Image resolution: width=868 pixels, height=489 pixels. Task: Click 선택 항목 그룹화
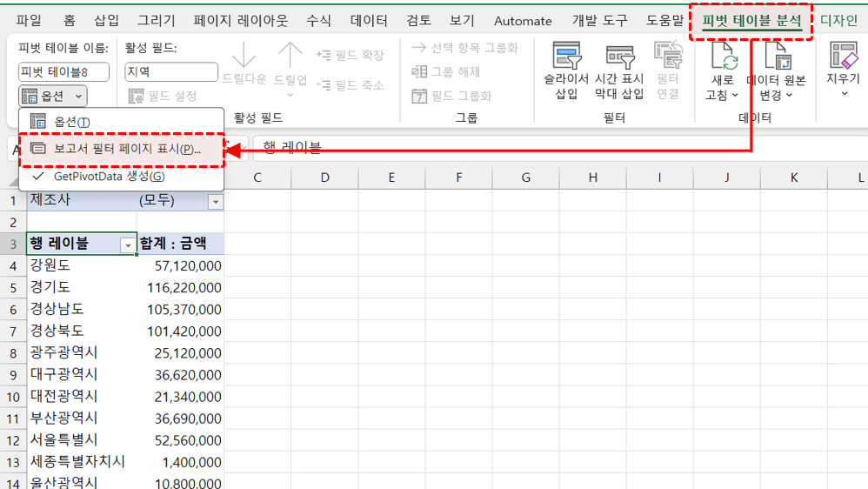(465, 48)
